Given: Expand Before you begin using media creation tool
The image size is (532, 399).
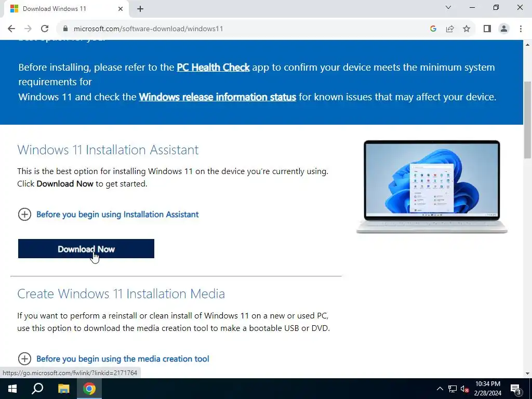Looking at the screenshot, I should (x=113, y=359).
